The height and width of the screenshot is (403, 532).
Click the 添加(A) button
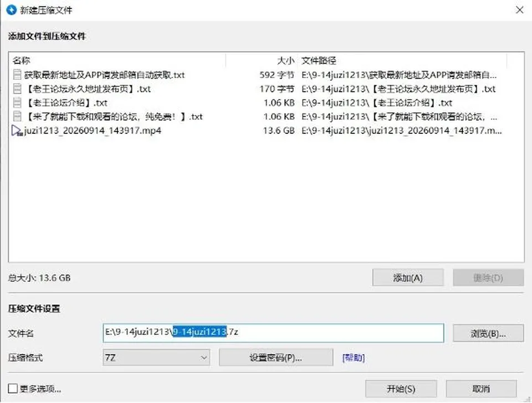[408, 278]
